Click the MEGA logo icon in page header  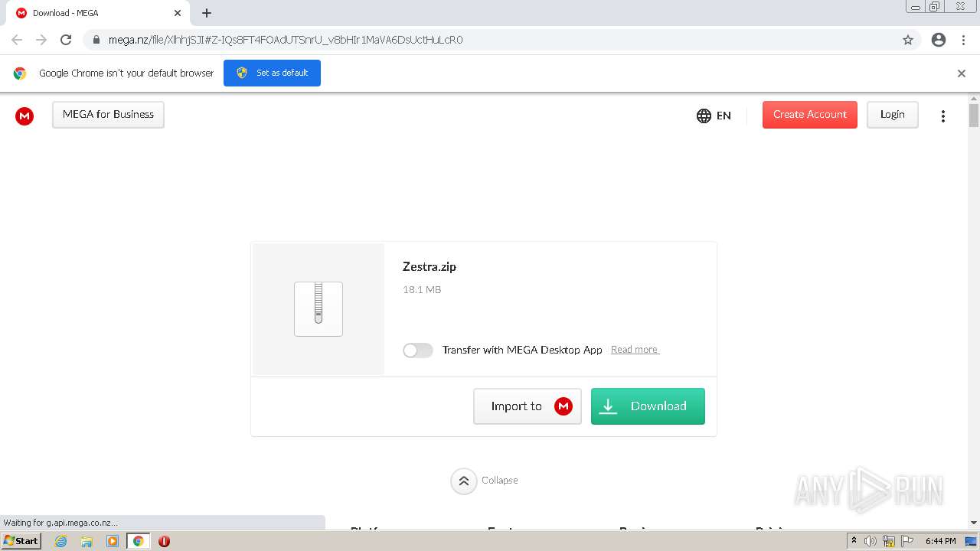(24, 116)
